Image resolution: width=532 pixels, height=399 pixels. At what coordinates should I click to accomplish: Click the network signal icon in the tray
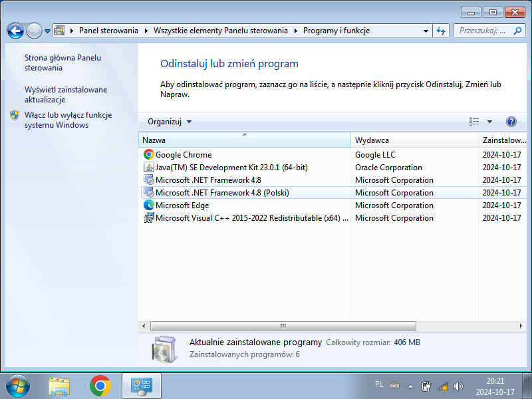(443, 384)
